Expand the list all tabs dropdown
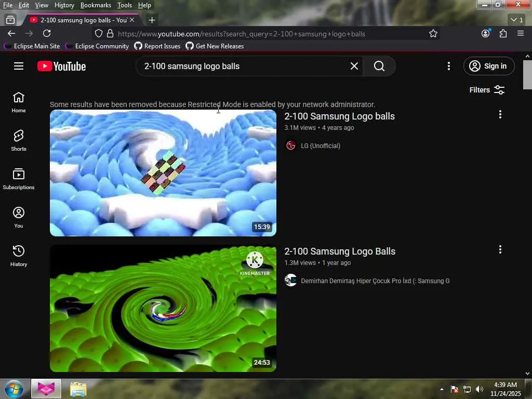532x399 pixels. pyautogui.click(x=517, y=20)
